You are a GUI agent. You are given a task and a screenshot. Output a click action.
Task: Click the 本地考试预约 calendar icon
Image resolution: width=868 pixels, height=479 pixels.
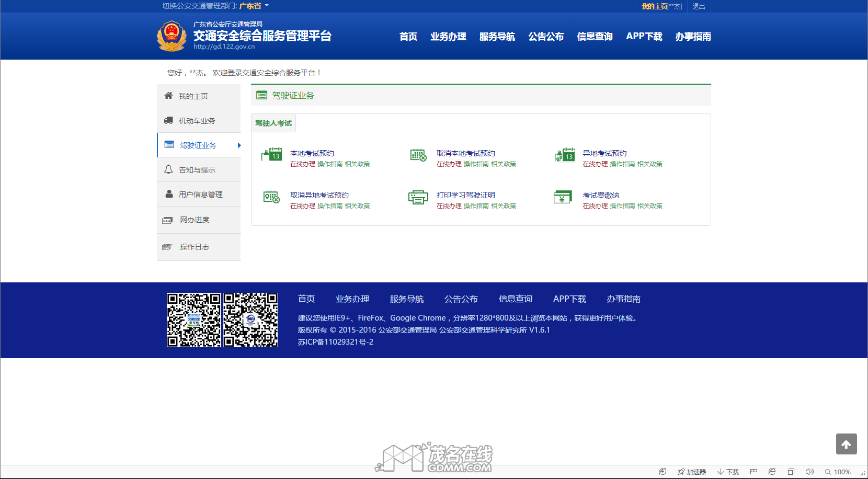click(x=272, y=154)
